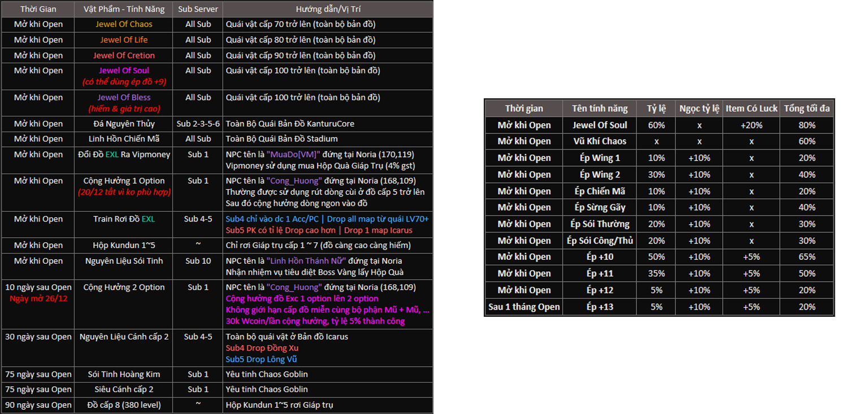Click the Sau 1 tháng Open time cell

(524, 307)
